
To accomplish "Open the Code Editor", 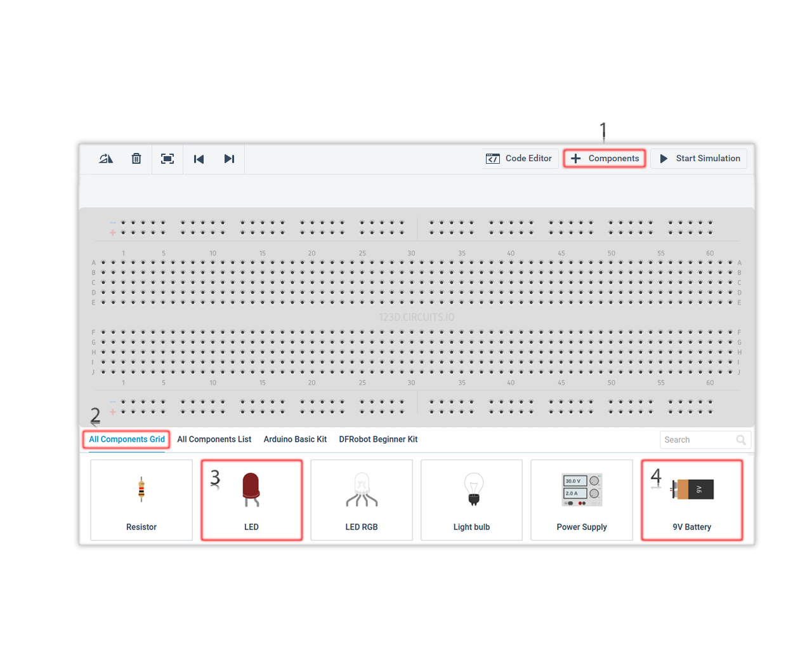I will click(519, 159).
